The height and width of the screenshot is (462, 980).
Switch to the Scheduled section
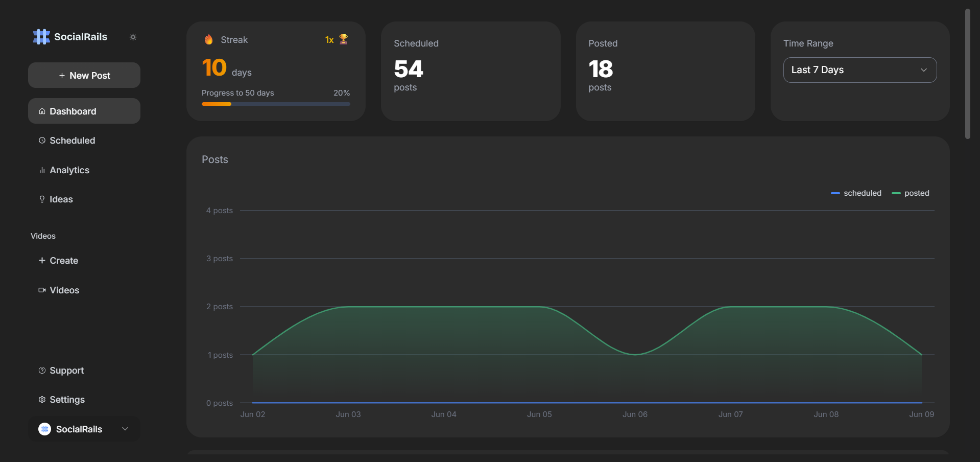tap(72, 140)
